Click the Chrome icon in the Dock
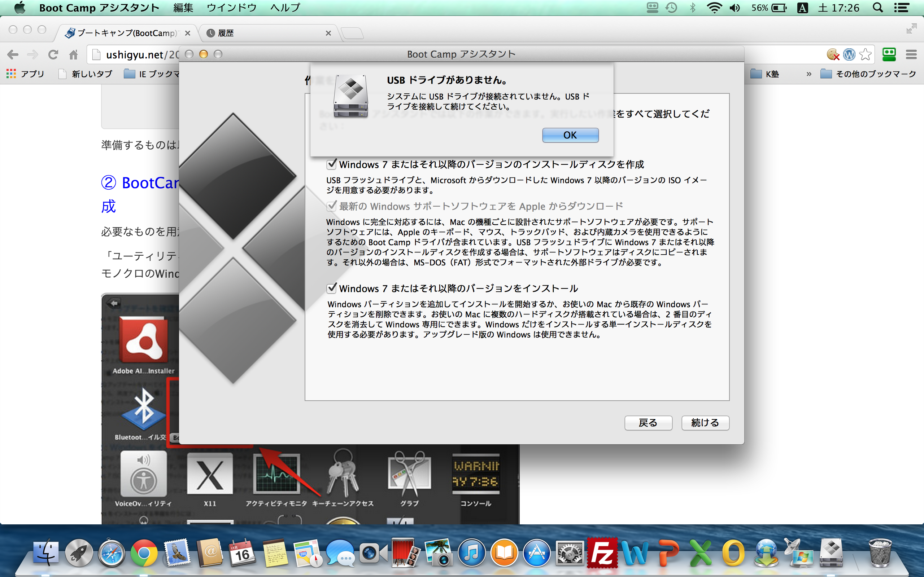924x577 pixels. pyautogui.click(x=144, y=553)
